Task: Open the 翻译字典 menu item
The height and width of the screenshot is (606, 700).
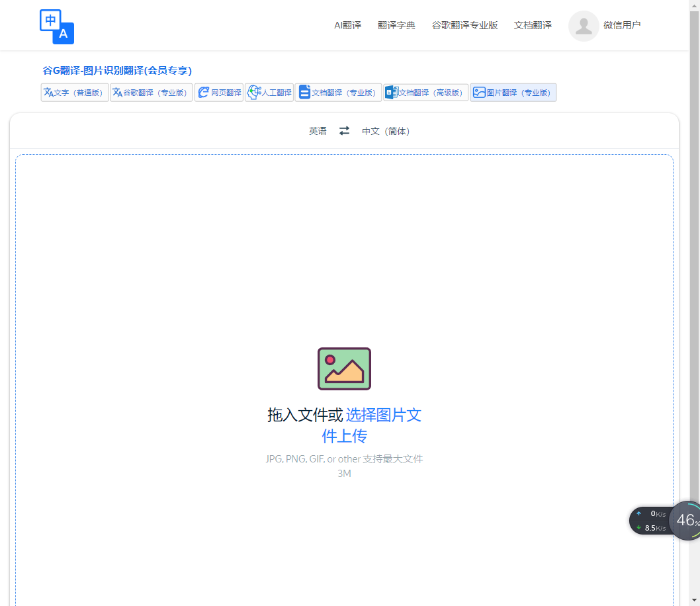Action: pyautogui.click(x=396, y=25)
